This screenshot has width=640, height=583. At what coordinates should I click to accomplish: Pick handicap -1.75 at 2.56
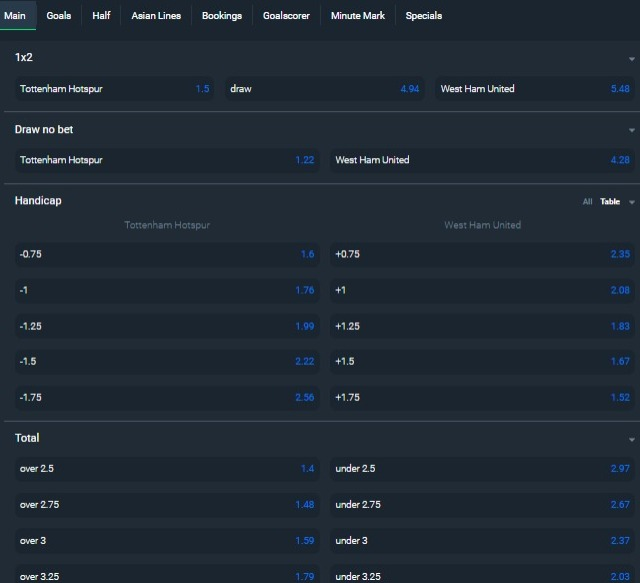coord(167,398)
